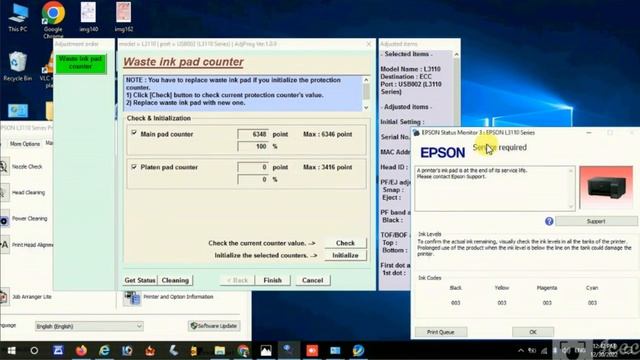Click the 'Service required' heading text
640x360 pixels.
click(500, 147)
